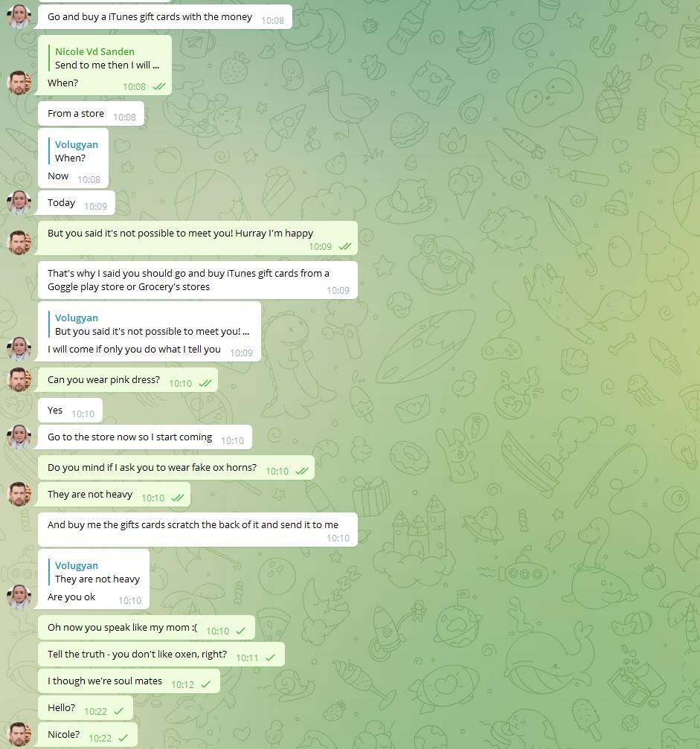Viewport: 700px width, 749px height.
Task: Select the "Goggle play store or Grocery's stores" message
Action: (x=198, y=280)
